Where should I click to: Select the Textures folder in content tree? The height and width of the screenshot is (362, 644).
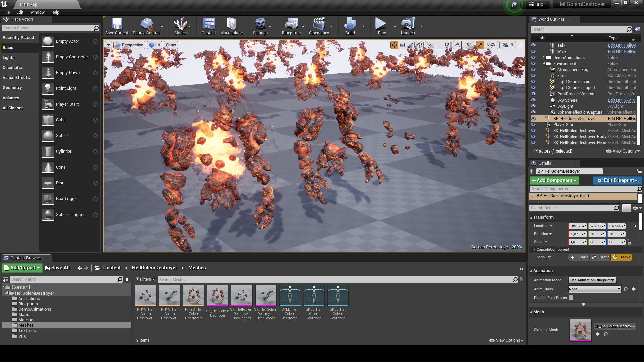tap(27, 330)
